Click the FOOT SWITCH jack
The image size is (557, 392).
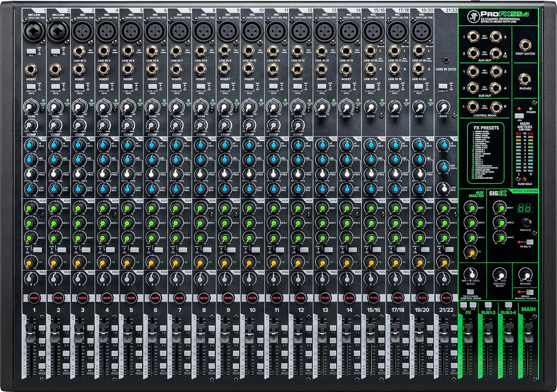[x=526, y=46]
